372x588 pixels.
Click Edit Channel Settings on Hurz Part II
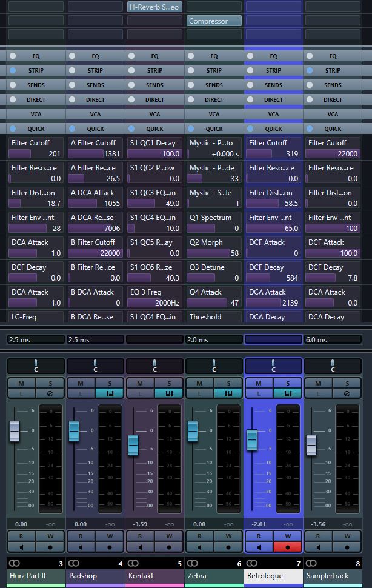[51, 393]
